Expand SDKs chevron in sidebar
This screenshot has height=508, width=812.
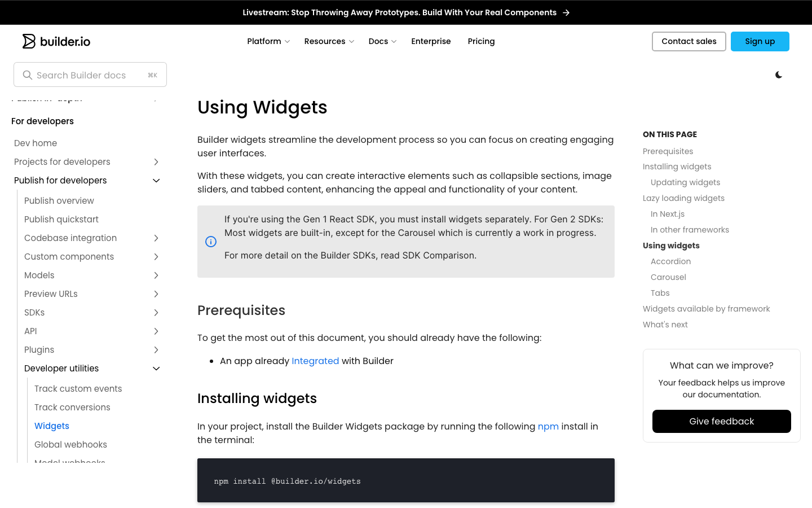[156, 313]
